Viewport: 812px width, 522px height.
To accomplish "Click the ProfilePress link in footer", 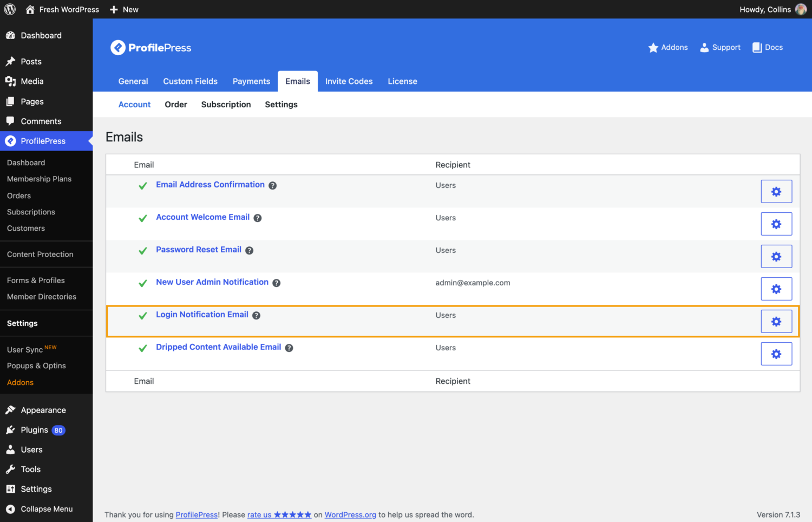I will [197, 515].
